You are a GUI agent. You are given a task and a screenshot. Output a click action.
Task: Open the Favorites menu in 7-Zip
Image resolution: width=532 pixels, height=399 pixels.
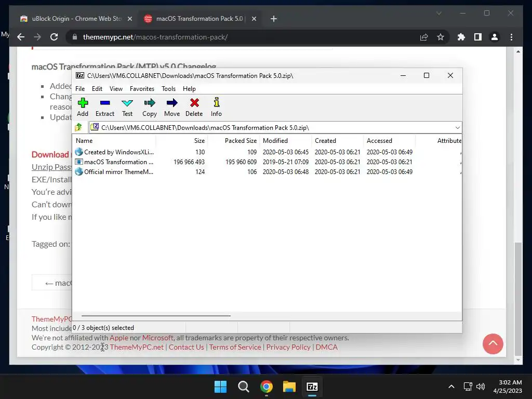click(142, 88)
